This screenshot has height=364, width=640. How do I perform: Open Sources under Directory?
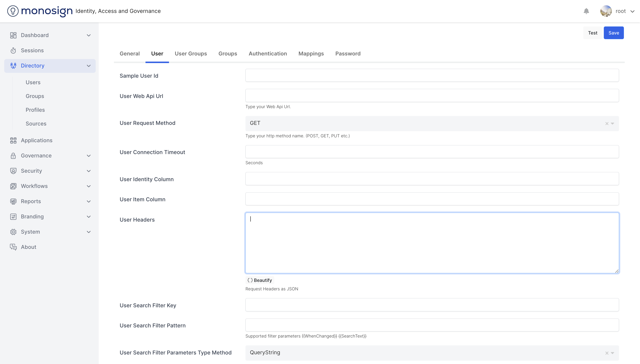coord(36,124)
